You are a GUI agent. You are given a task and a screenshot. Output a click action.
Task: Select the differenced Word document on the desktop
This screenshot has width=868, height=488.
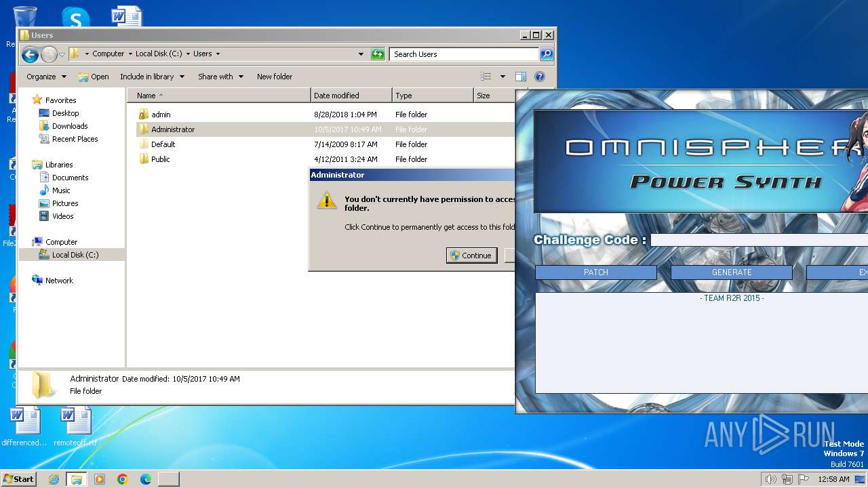24,427
